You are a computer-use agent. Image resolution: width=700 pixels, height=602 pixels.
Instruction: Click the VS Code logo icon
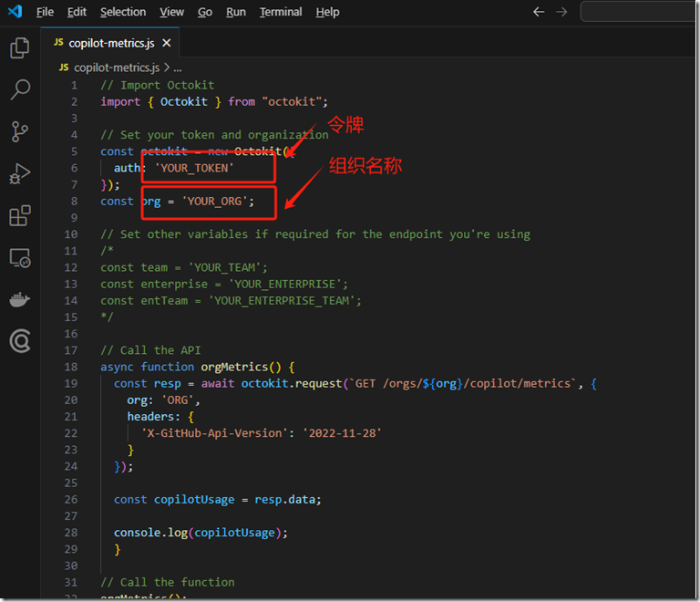(15, 12)
